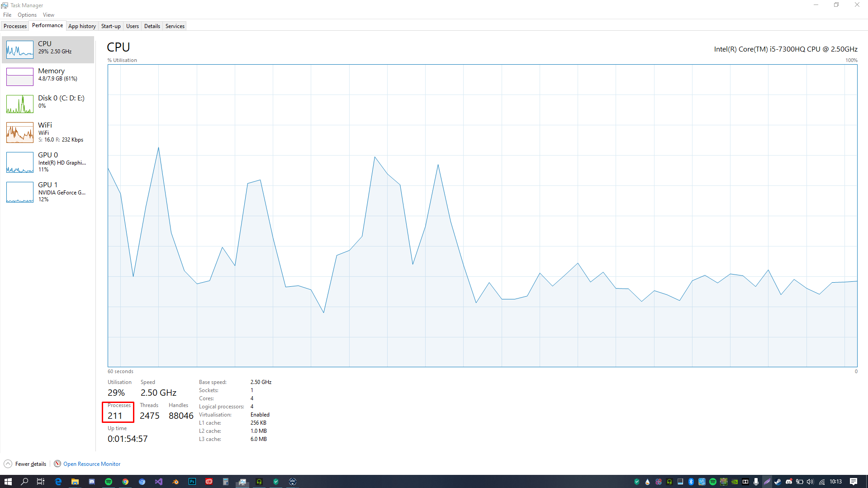Launch Blender from the taskbar
The height and width of the screenshot is (488, 868).
coord(175,482)
